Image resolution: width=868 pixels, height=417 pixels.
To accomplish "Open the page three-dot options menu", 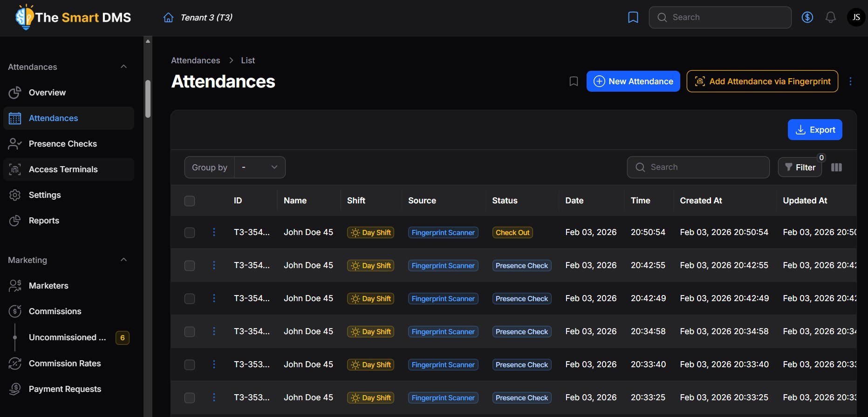I will pyautogui.click(x=850, y=81).
